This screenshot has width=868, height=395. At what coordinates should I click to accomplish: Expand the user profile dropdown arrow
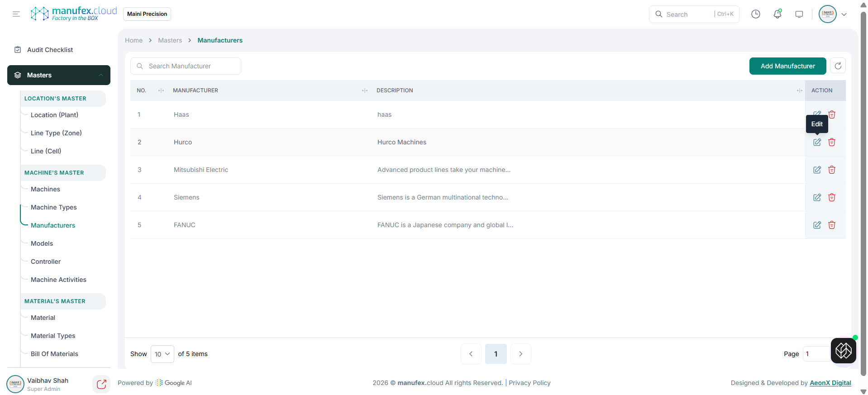tap(844, 14)
